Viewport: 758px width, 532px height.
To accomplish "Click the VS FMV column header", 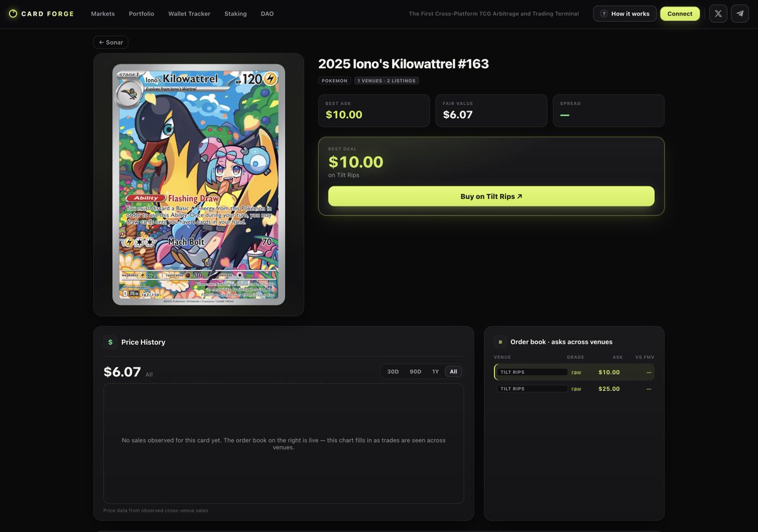I will 645,357.
